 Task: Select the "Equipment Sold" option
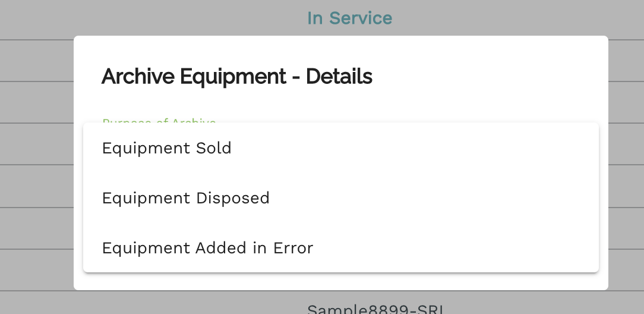point(167,148)
